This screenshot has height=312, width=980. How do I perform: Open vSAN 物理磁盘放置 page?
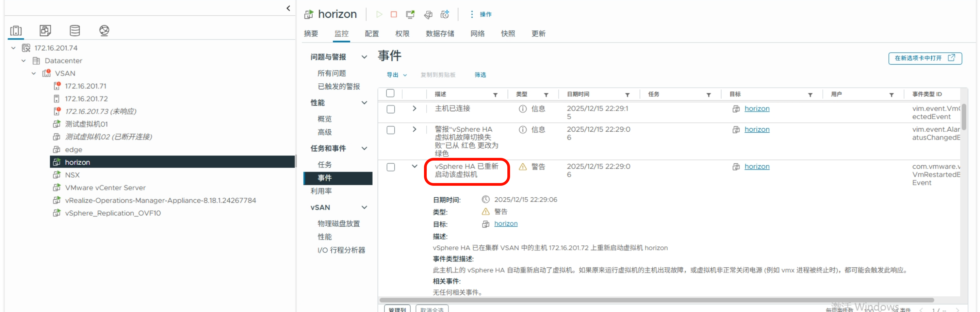click(x=339, y=223)
